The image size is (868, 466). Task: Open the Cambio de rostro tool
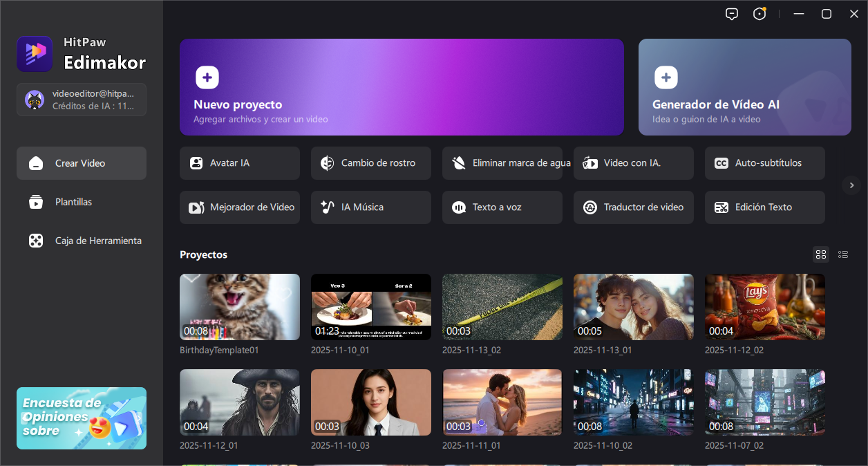click(370, 163)
